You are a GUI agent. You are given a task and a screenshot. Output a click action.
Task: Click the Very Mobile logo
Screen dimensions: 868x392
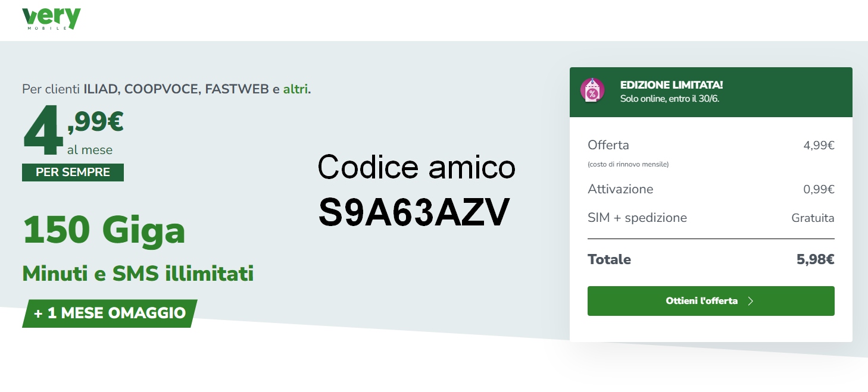coord(51,18)
